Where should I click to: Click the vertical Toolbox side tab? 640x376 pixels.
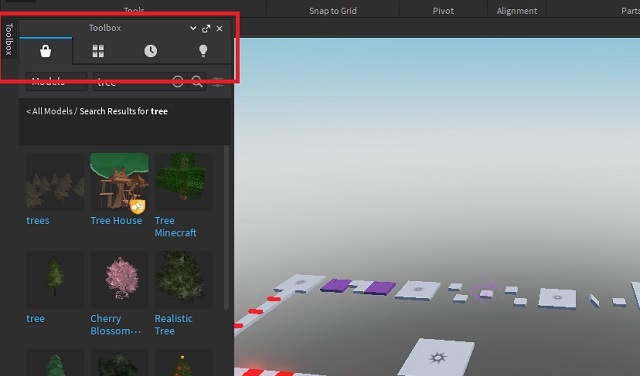9,39
